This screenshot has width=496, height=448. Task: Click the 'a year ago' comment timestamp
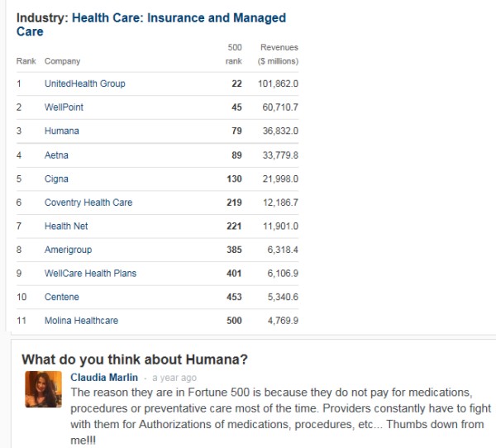point(174,379)
